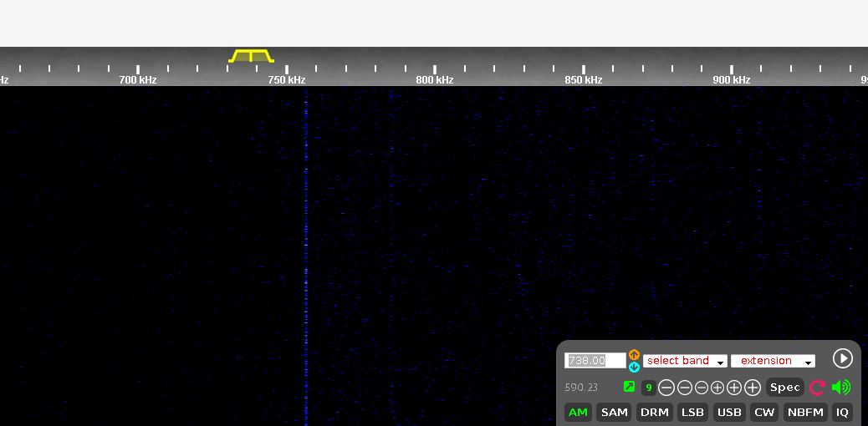
Task: Switch to CW mode
Action: coord(764,412)
